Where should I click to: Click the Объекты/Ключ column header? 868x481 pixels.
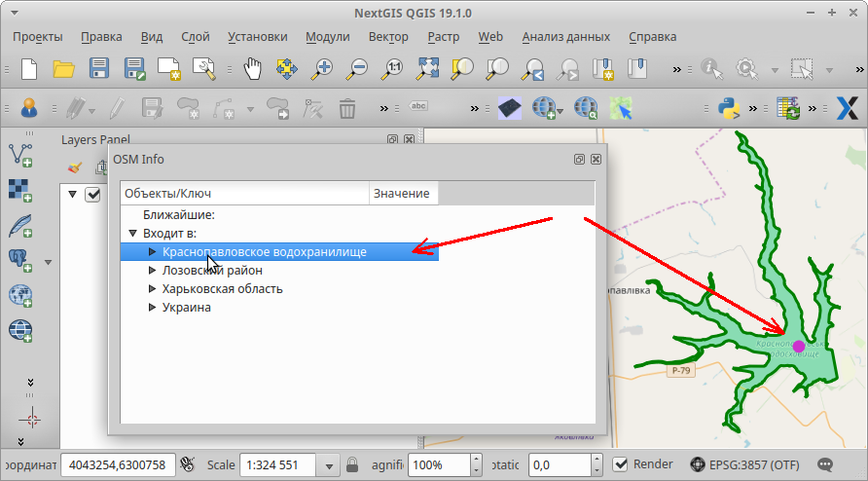pyautogui.click(x=244, y=194)
